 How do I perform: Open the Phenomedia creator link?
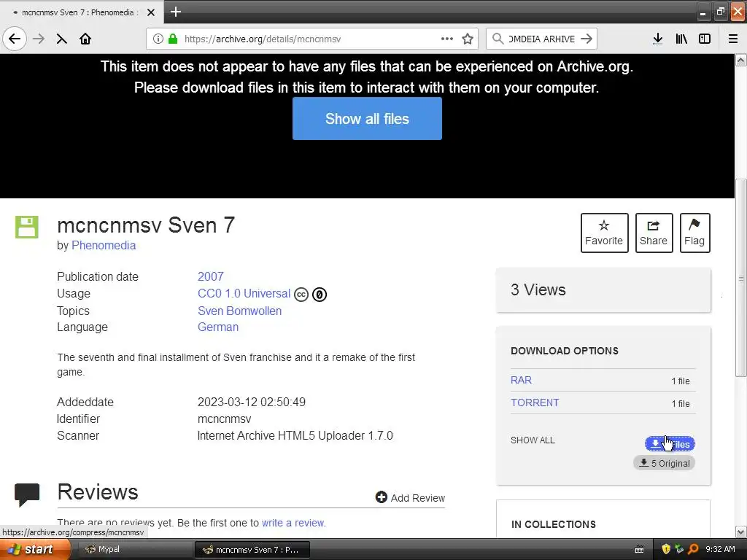pyautogui.click(x=104, y=245)
